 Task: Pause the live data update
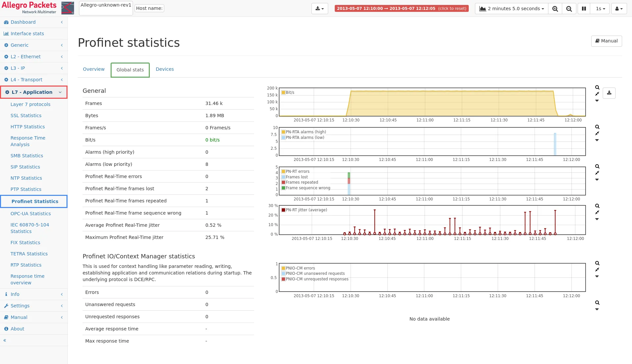[584, 9]
